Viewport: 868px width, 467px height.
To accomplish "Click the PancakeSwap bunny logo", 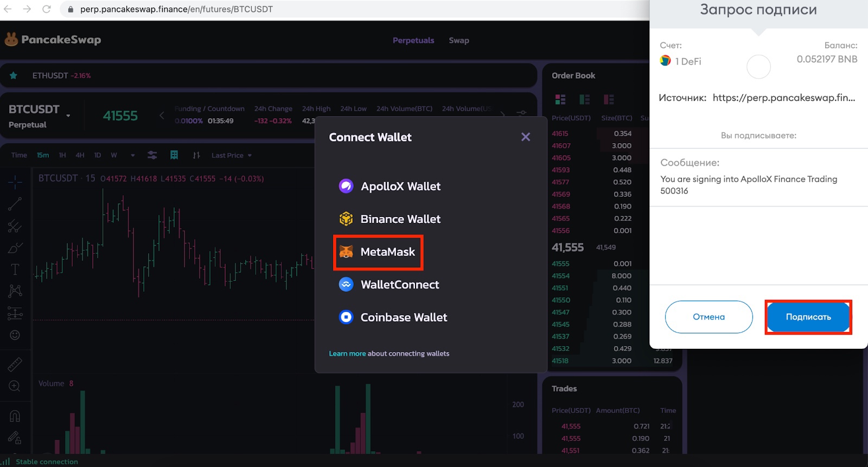I will pyautogui.click(x=11, y=40).
